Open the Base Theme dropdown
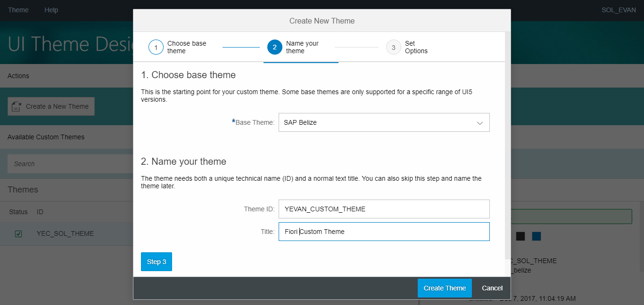644x305 pixels. (384, 122)
